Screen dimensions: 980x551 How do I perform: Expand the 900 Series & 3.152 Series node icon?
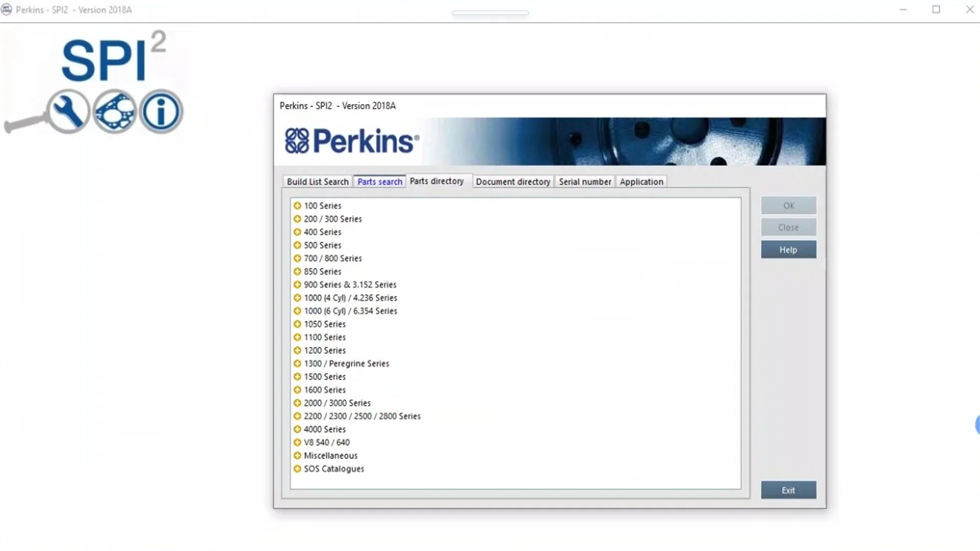pos(297,285)
